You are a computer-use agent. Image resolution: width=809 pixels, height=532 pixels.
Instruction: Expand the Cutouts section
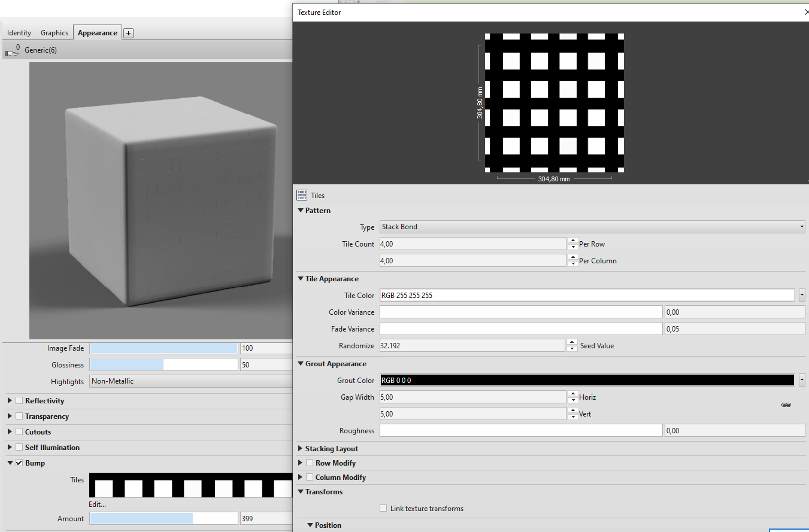[10, 432]
